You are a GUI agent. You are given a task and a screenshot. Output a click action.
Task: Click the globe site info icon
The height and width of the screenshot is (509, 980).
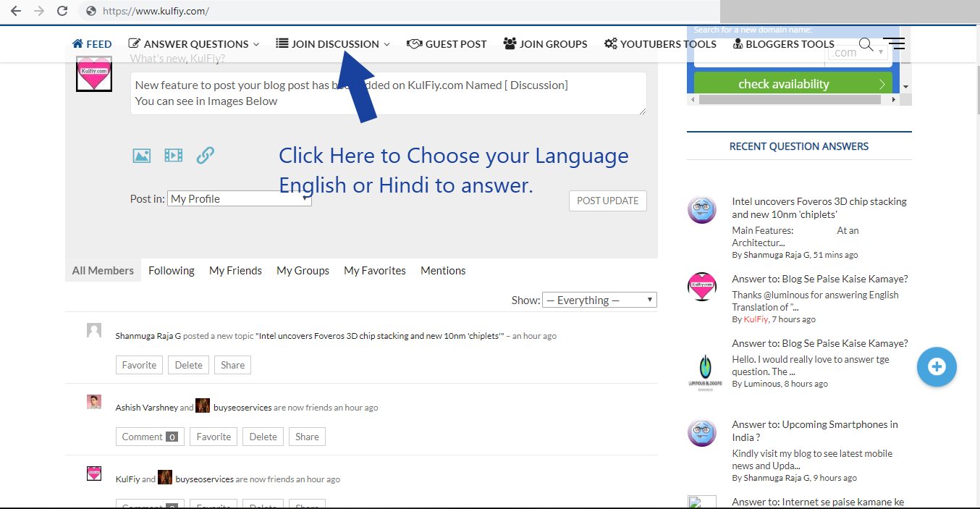91,11
